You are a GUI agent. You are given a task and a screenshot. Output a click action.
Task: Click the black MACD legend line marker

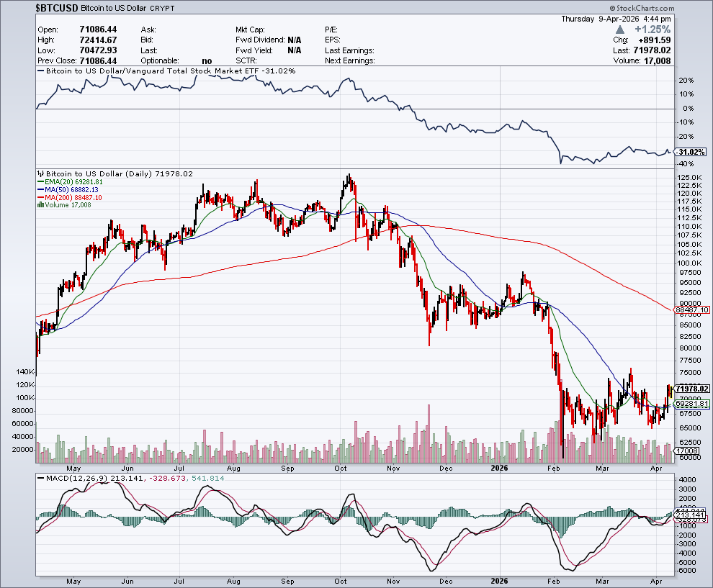tap(41, 479)
